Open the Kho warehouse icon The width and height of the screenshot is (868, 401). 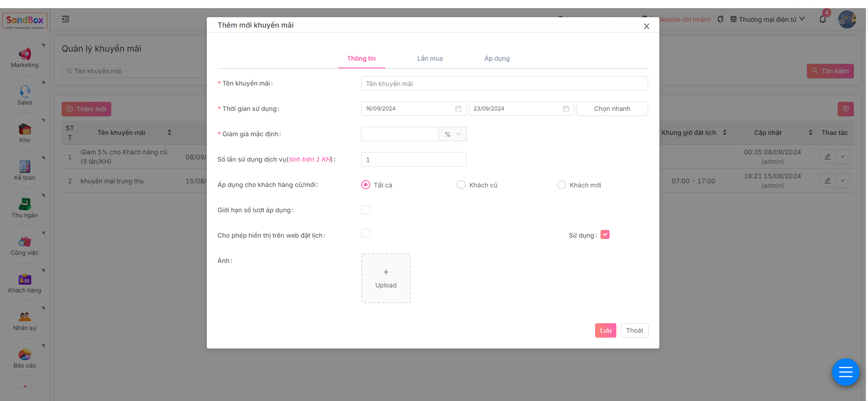(x=25, y=129)
